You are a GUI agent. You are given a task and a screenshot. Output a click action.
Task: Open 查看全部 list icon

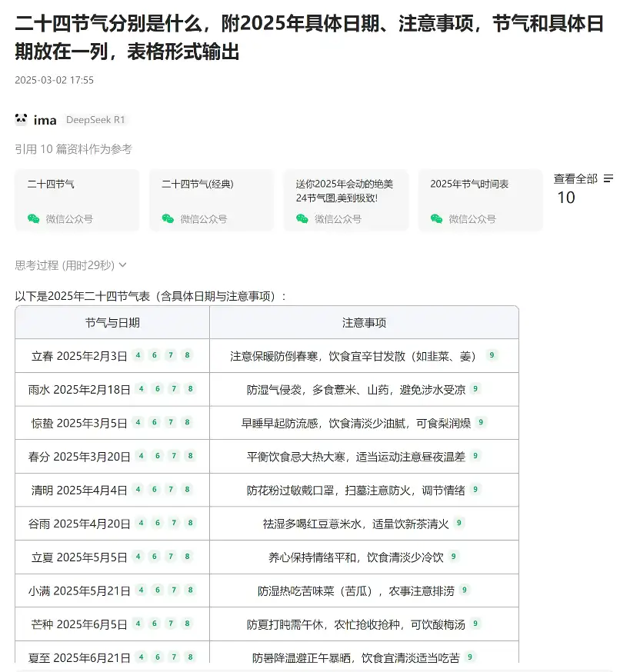tap(608, 178)
